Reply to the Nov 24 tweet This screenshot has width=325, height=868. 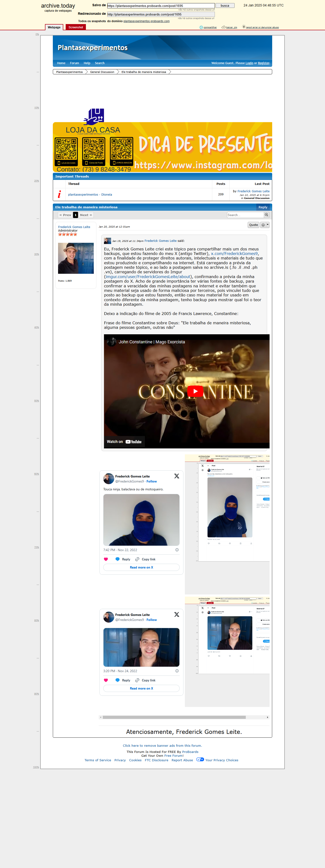(123, 680)
